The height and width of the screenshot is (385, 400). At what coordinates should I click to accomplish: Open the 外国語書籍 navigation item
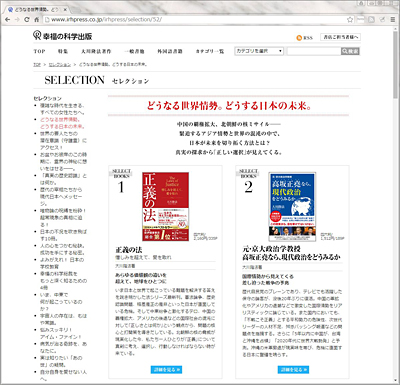(x=170, y=51)
